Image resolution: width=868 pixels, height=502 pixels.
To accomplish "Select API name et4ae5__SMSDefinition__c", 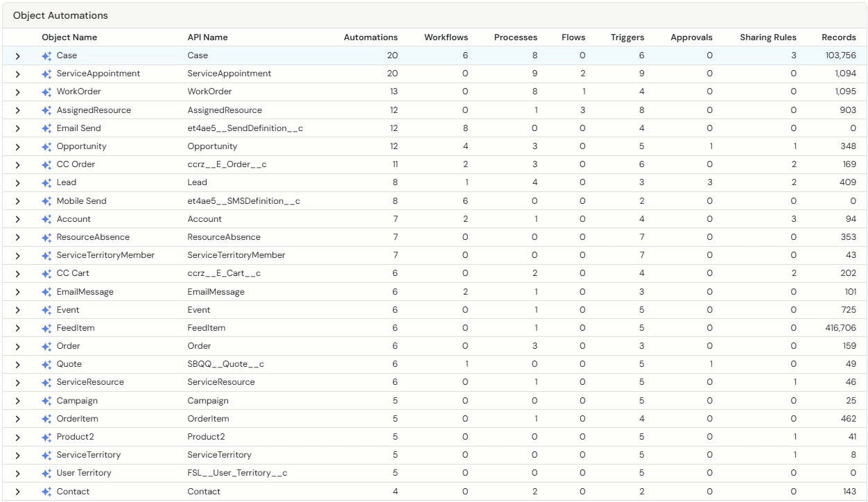I will 243,201.
